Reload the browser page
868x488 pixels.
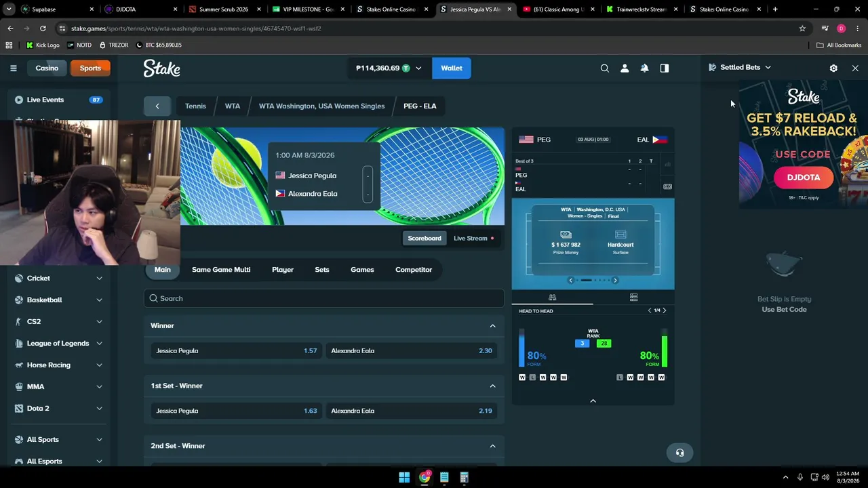click(43, 28)
